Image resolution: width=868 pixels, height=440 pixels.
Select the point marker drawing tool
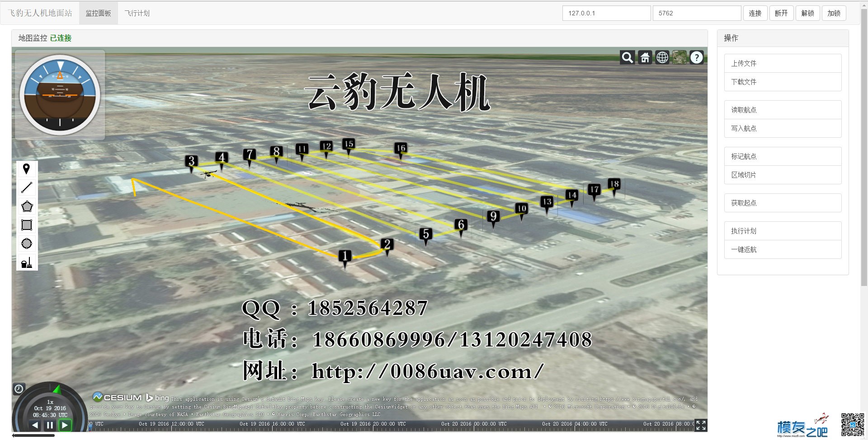coord(27,169)
